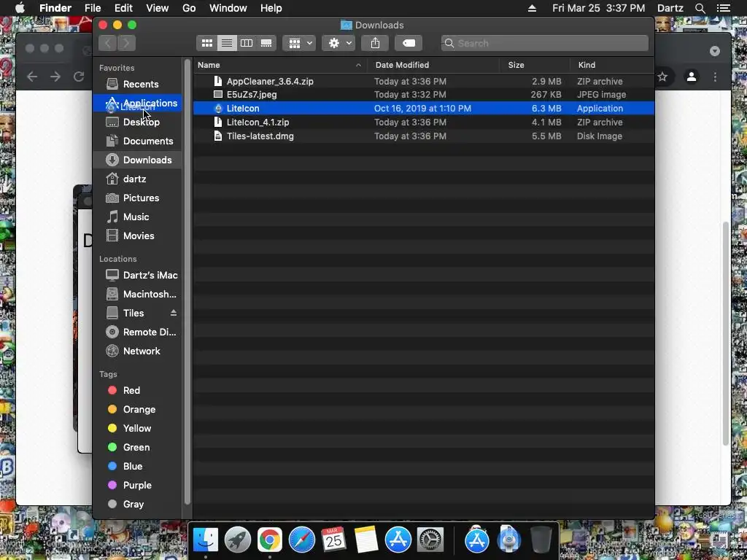Filter by the Blue tag
747x560 pixels.
pyautogui.click(x=137, y=467)
